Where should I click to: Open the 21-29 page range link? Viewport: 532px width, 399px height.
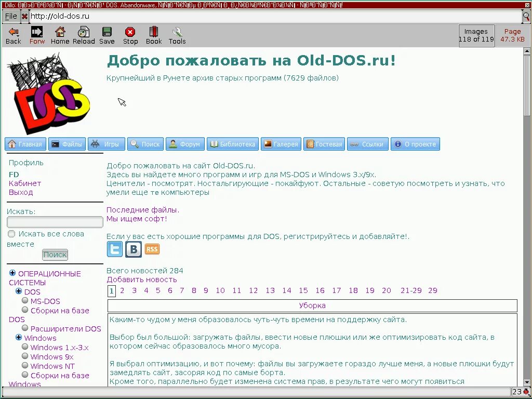click(x=411, y=290)
